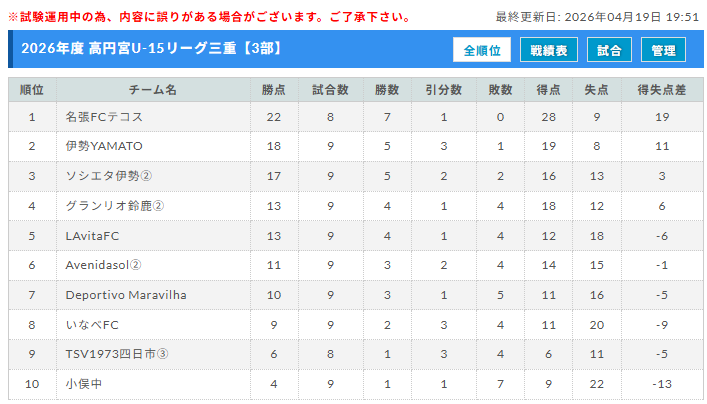The height and width of the screenshot is (404, 707).
Task: Click the 試合数 column header
Action: [330, 89]
